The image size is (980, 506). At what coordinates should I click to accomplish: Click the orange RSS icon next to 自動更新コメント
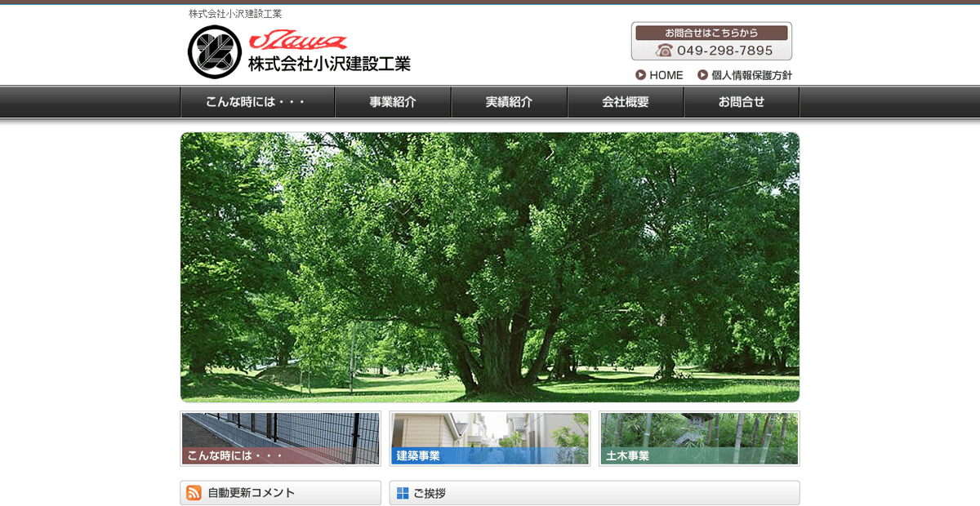click(x=193, y=493)
